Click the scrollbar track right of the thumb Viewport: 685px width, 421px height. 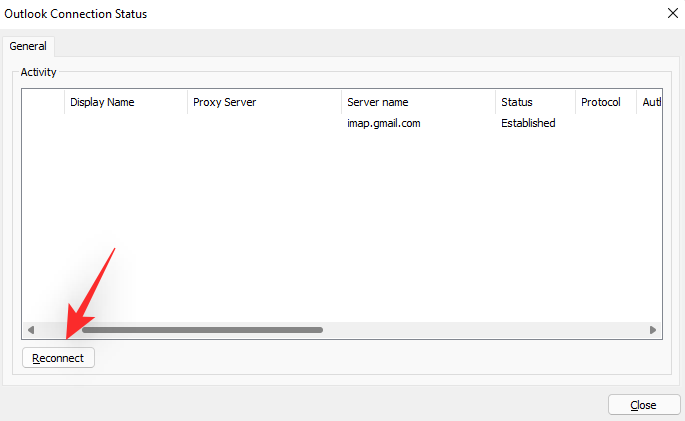[480, 329]
